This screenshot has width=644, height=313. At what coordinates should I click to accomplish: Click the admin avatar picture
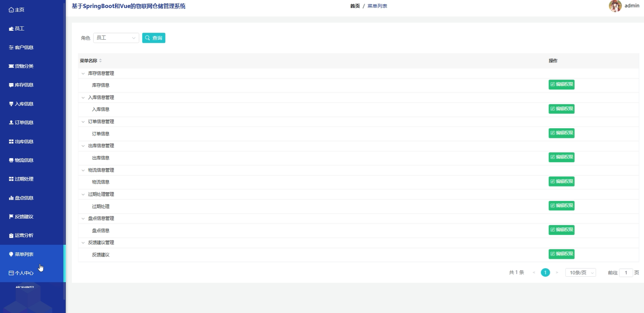coord(615,6)
